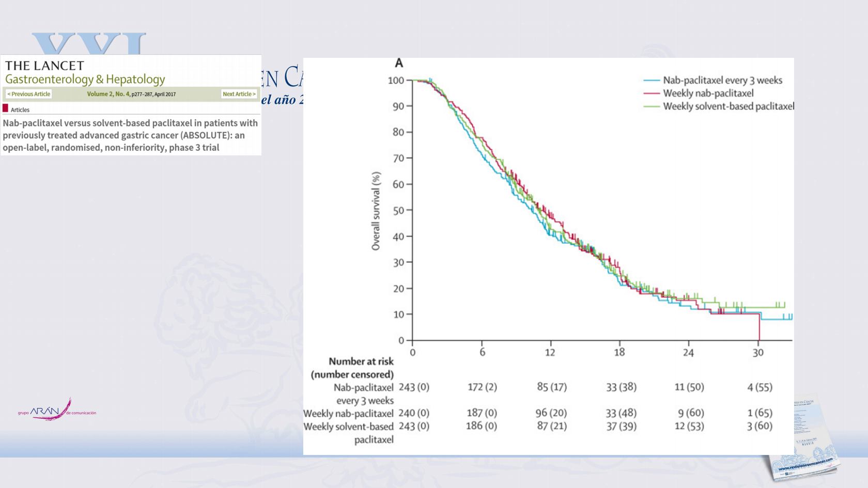Viewport: 868px width, 488px height.
Task: Click the '(number censored)' label
Action: point(352,374)
